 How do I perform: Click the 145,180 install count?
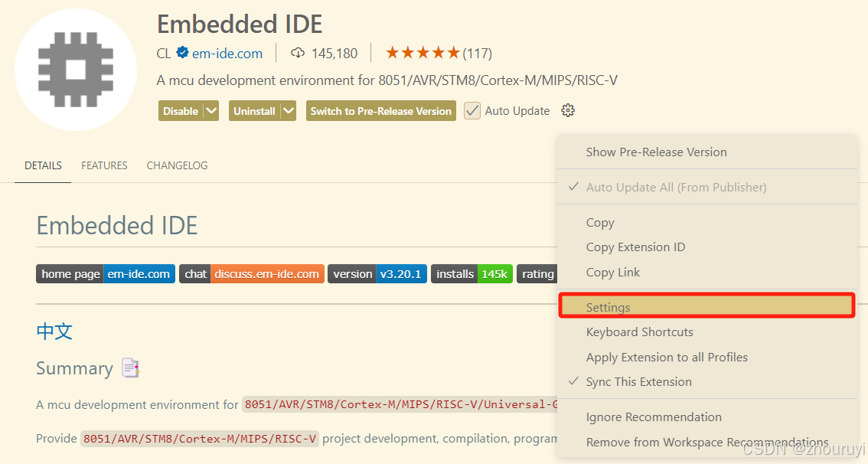pyautogui.click(x=334, y=53)
